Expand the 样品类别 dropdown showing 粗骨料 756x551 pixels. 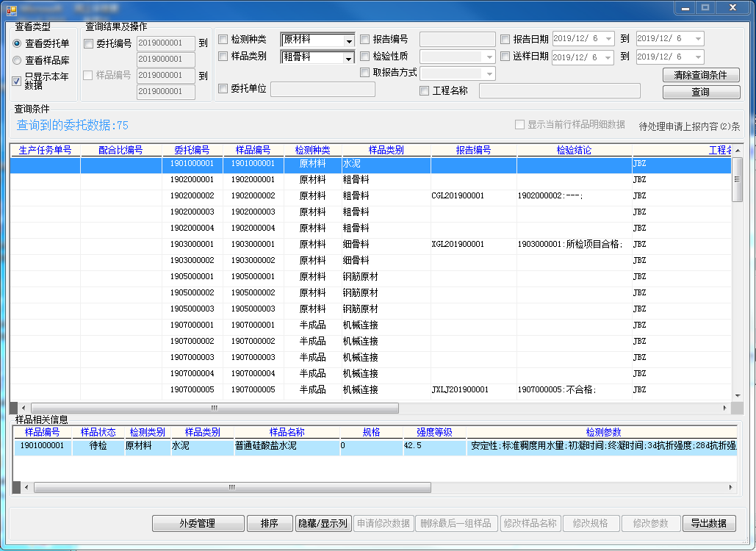[x=348, y=58]
